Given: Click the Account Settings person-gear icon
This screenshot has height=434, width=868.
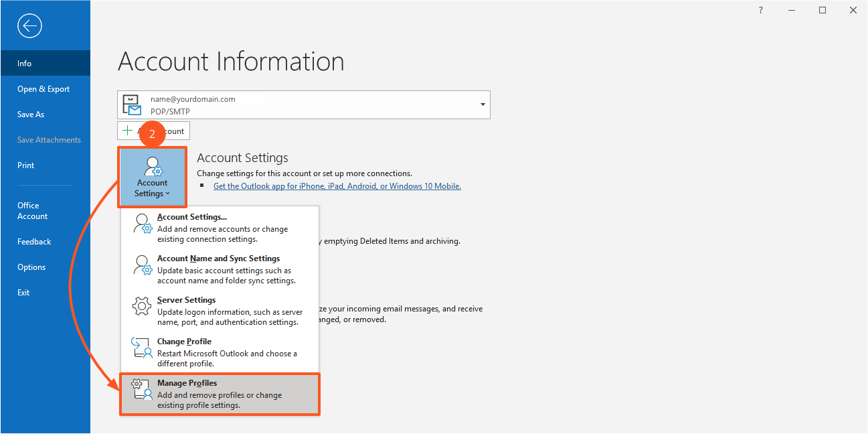Looking at the screenshot, I should (x=153, y=167).
